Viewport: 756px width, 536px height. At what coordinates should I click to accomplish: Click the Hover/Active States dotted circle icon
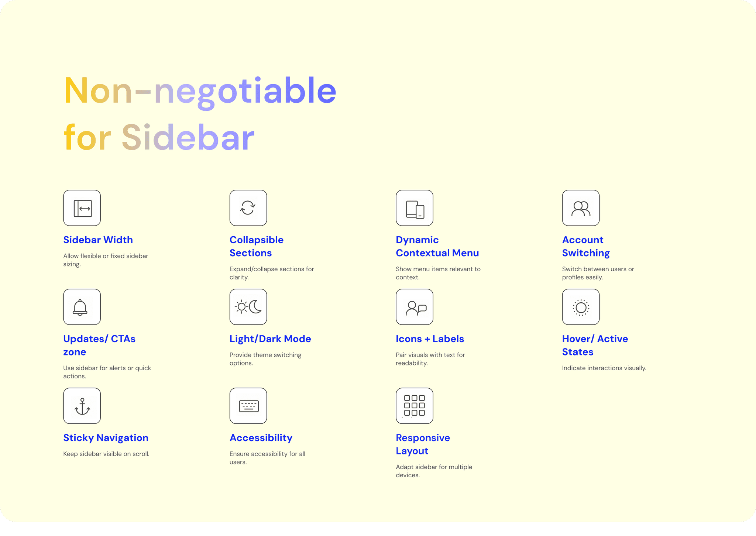pyautogui.click(x=581, y=307)
